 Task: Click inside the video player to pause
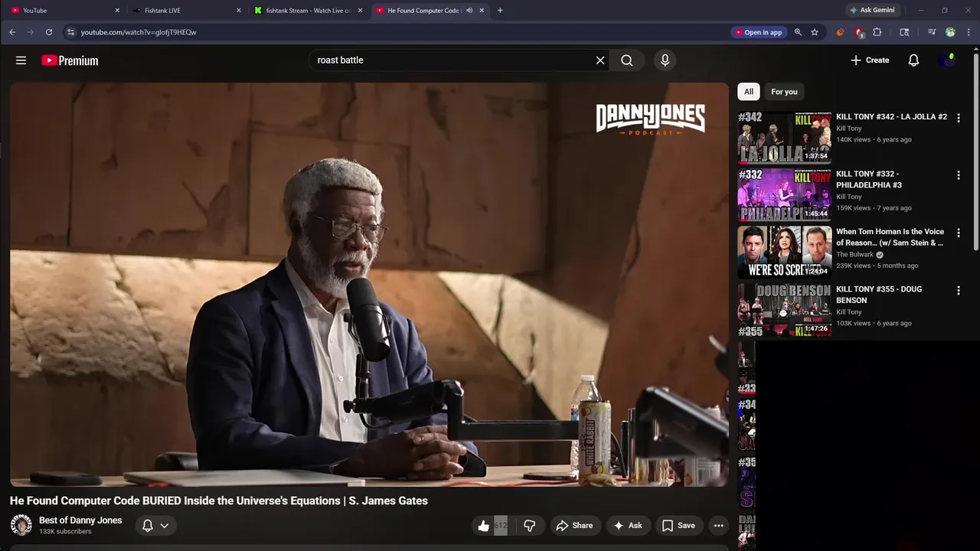pyautogui.click(x=369, y=285)
